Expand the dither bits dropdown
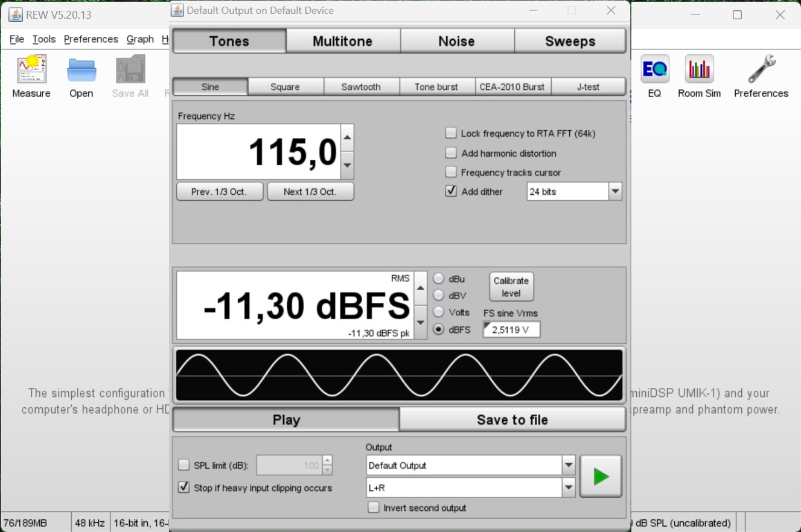This screenshot has height=532, width=801. pyautogui.click(x=615, y=192)
